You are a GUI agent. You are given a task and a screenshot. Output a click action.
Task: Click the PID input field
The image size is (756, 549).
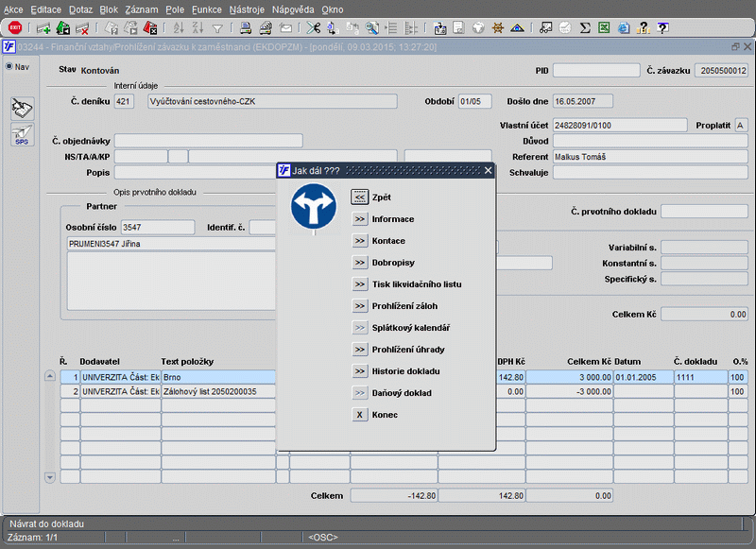595,70
